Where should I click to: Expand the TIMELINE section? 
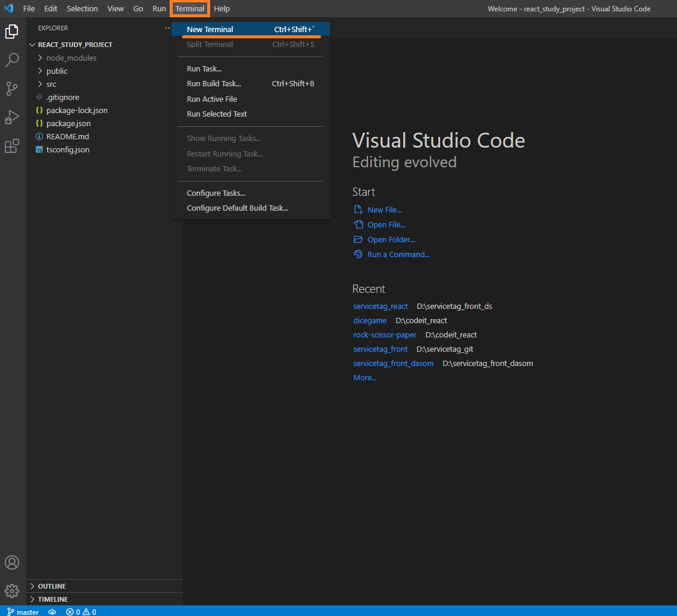coord(104,599)
